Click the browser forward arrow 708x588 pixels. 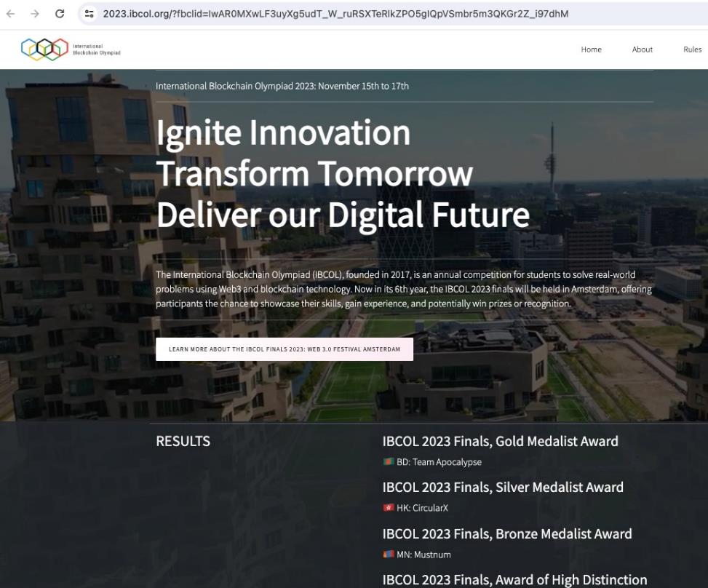(35, 14)
